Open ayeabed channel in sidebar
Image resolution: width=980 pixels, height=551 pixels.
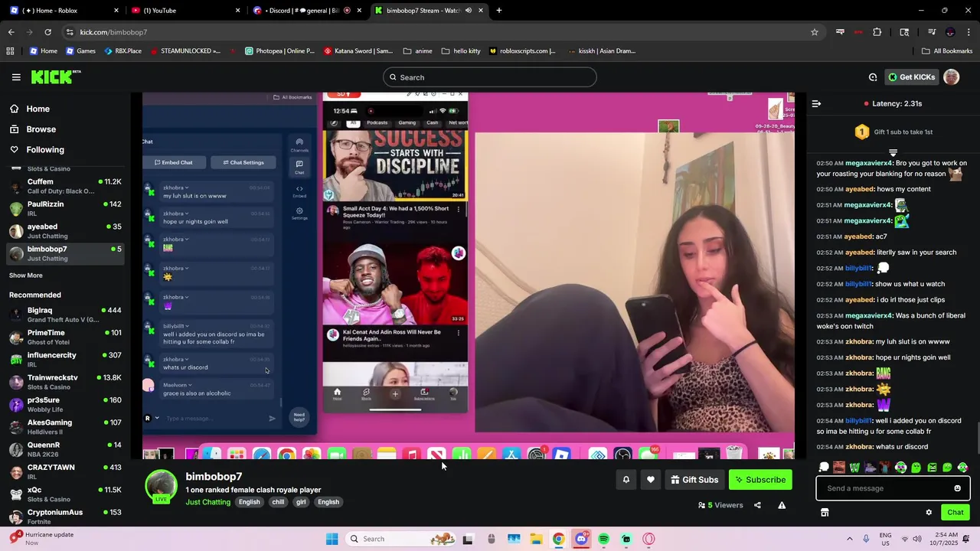click(65, 231)
